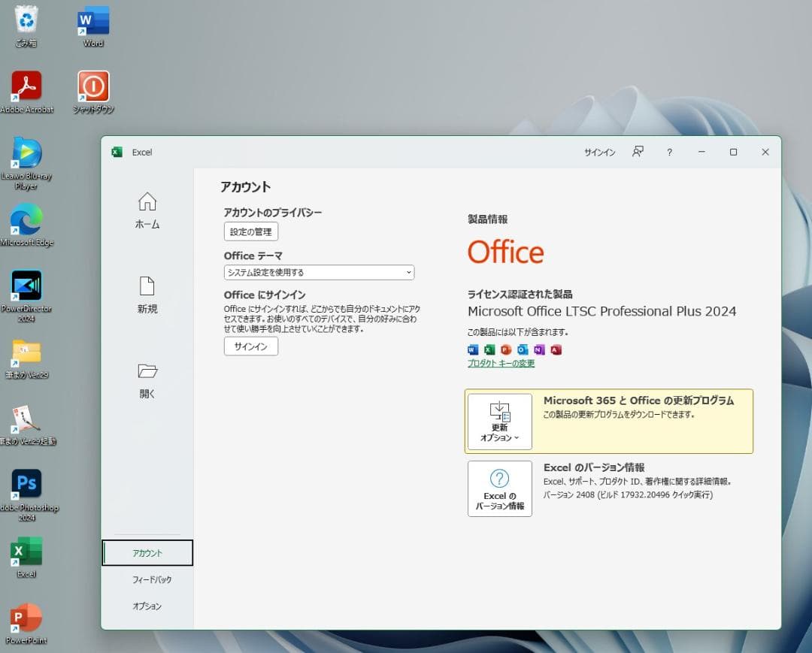Click the feedback person icon in the title bar
The image size is (812, 653).
[638, 152]
